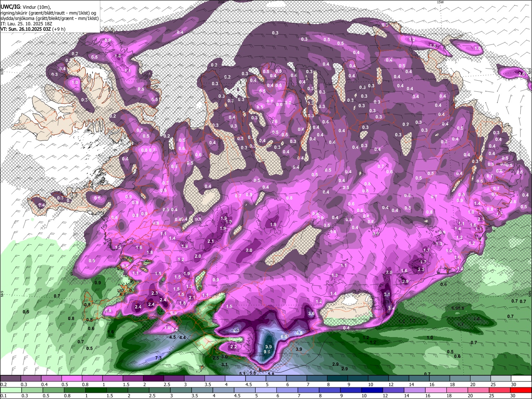Screen dimensions: 532x399
Task: Click the upper legend swatch between 4 and 4.5
Action: pyautogui.click(x=235, y=379)
